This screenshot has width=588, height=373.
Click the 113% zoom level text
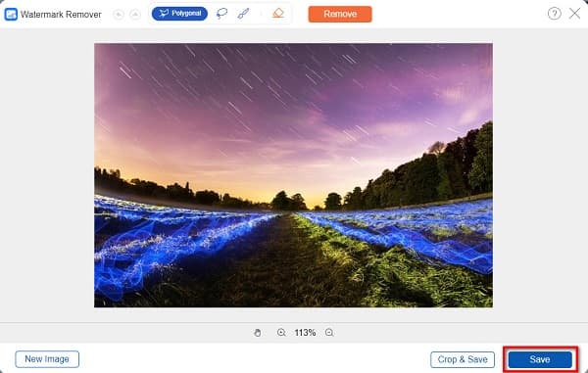pyautogui.click(x=305, y=333)
